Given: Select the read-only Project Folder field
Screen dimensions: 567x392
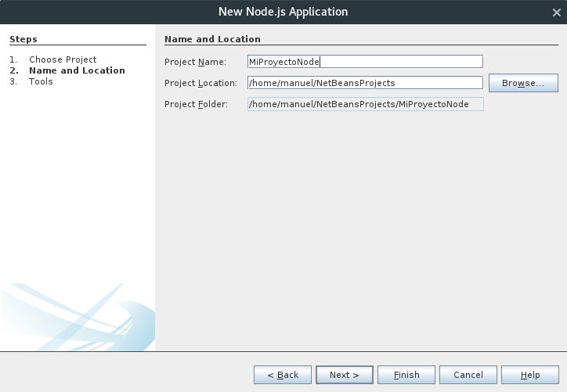Looking at the screenshot, I should [x=365, y=104].
